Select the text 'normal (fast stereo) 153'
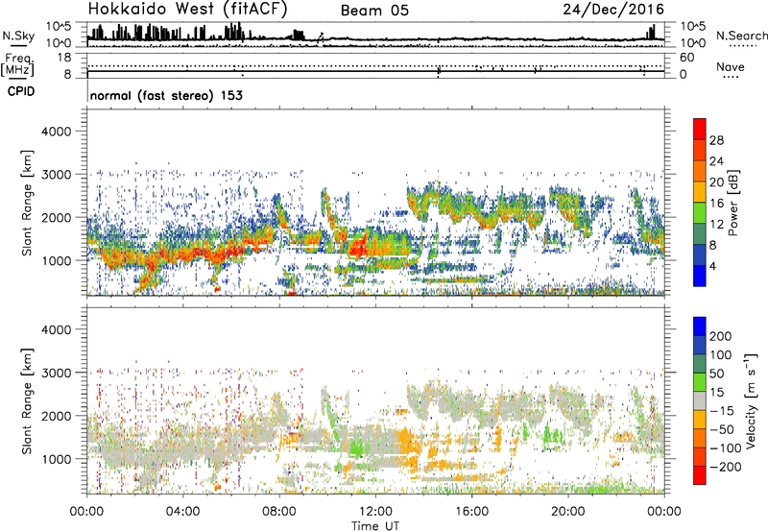This screenshot has width=768, height=532. (x=166, y=95)
